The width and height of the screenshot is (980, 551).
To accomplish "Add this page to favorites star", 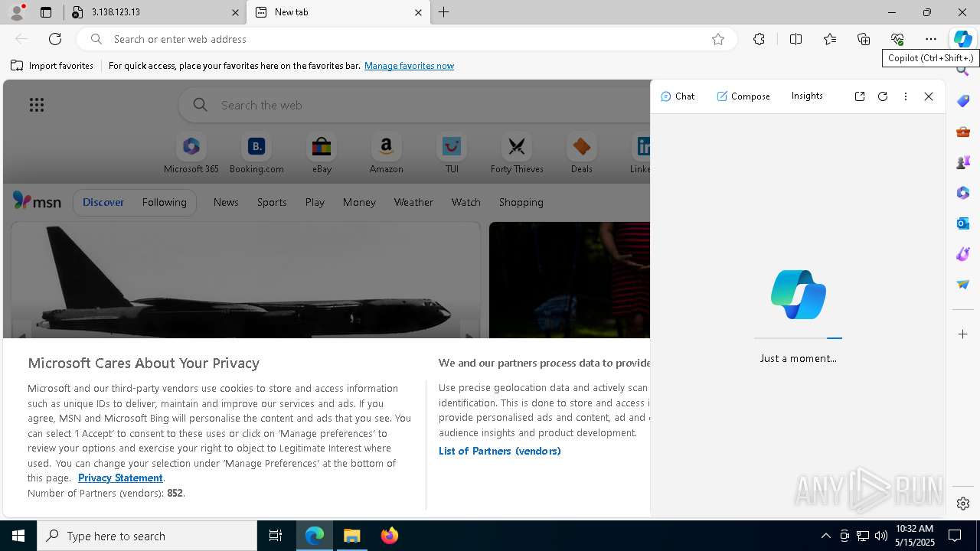I will pyautogui.click(x=718, y=39).
